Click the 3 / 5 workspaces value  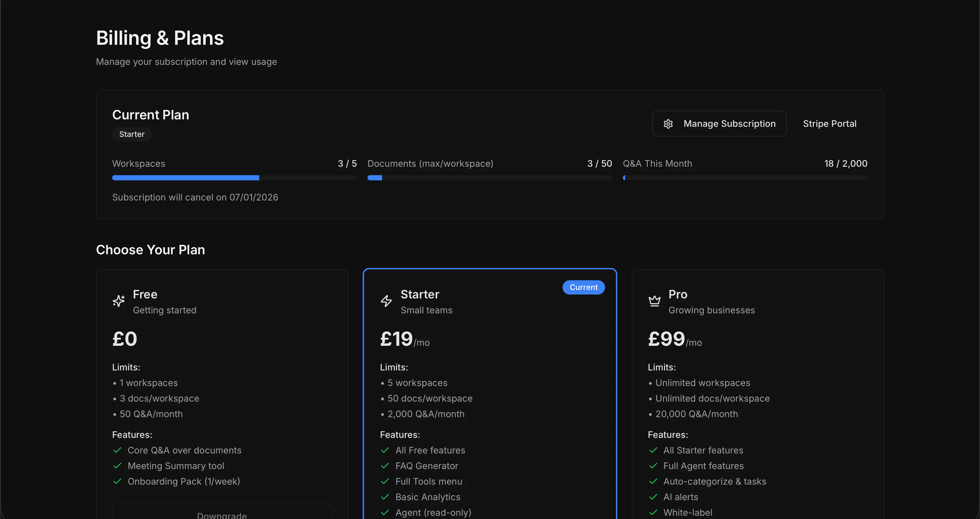(347, 163)
